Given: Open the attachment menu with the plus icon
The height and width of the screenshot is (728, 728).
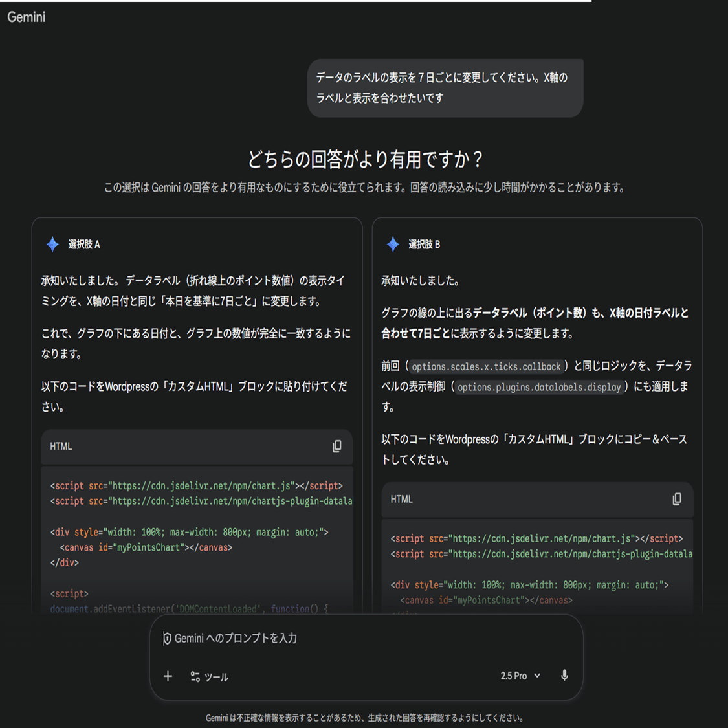Looking at the screenshot, I should (168, 676).
